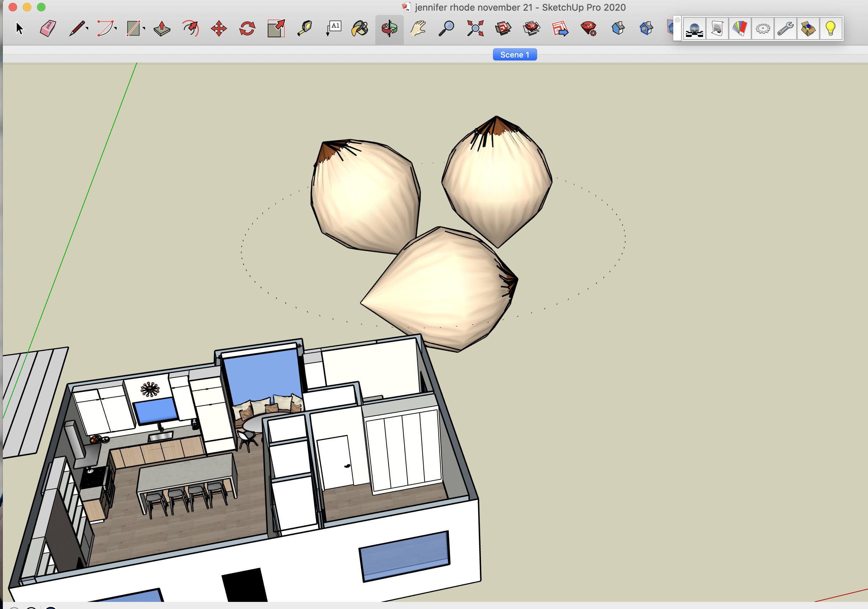Viewport: 868px width, 609px height.
Task: Open the Extension Warehouse
Action: 532,28
